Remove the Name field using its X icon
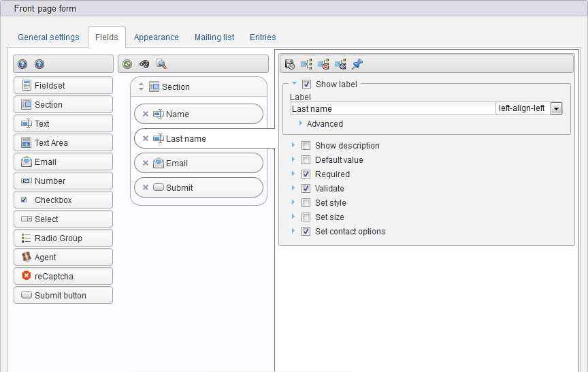Screen dimensions: 588x372 tap(146, 114)
